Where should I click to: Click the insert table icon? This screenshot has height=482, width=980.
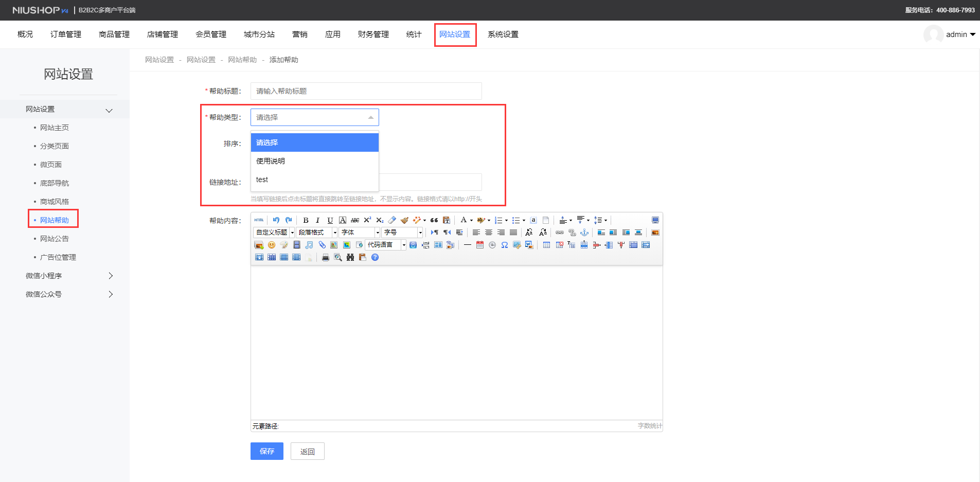click(x=546, y=245)
